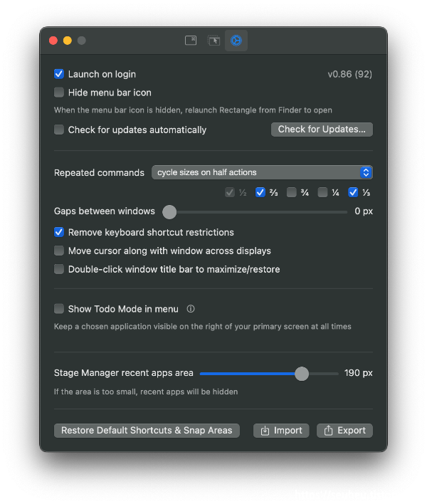Enable Show Todo Mode in menu
This screenshot has height=504, width=427.
(x=59, y=308)
